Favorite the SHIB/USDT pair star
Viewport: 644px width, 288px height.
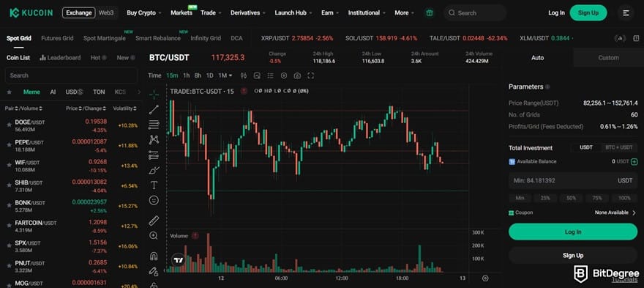pos(9,185)
